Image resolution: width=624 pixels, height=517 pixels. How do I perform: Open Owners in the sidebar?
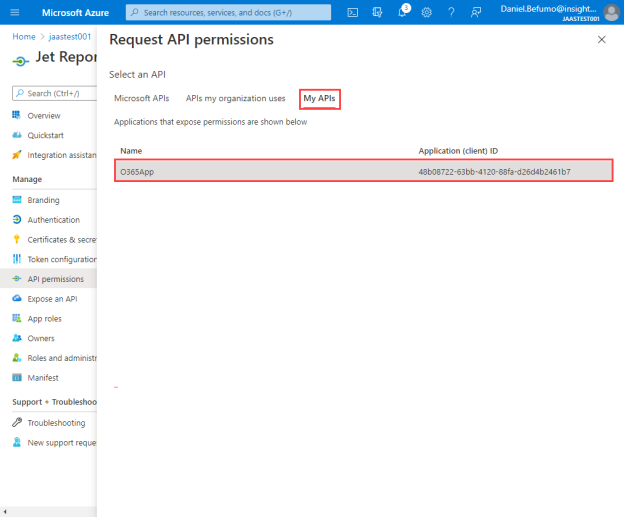(41, 338)
